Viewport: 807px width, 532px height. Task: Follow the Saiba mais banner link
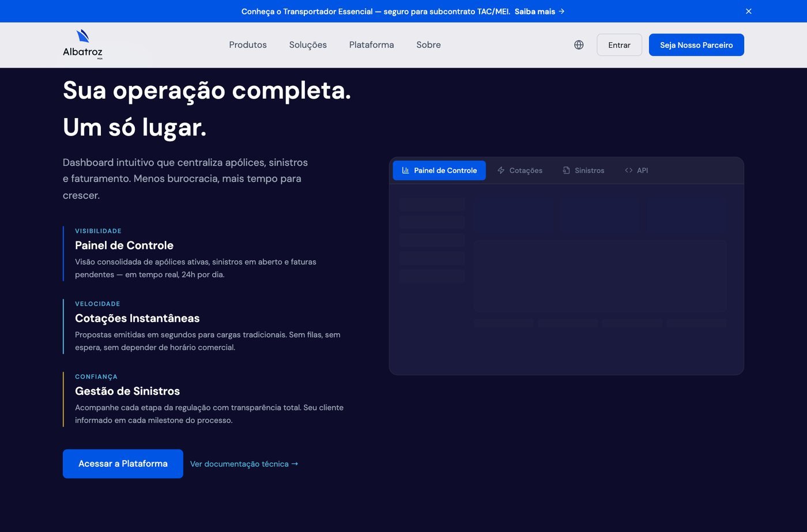click(x=540, y=12)
